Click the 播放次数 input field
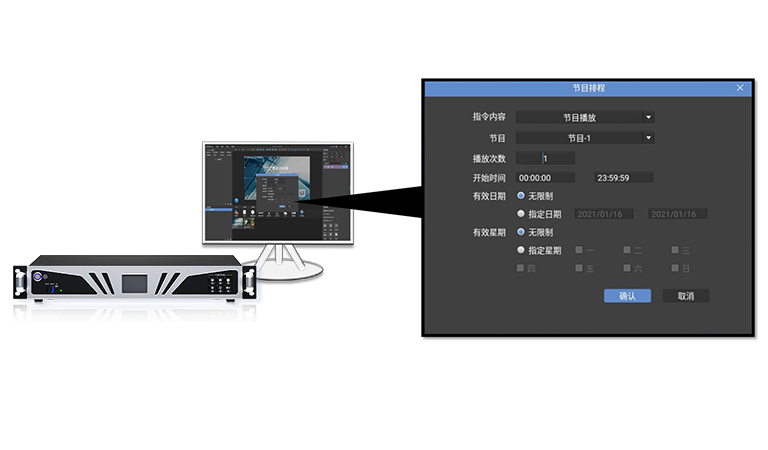The width and height of the screenshot is (768, 450). click(x=546, y=158)
